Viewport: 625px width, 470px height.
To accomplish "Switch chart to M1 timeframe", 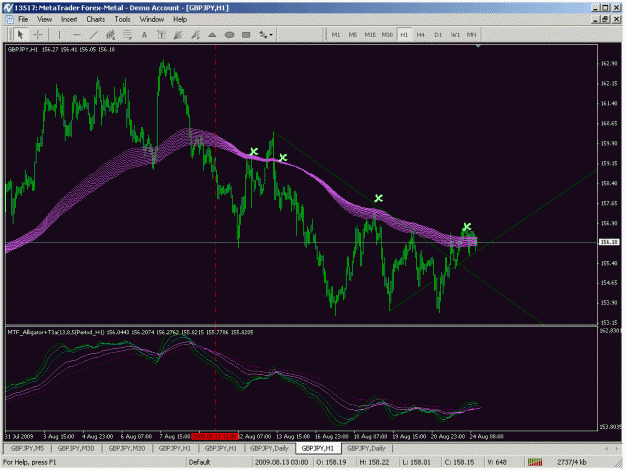I will (x=336, y=35).
